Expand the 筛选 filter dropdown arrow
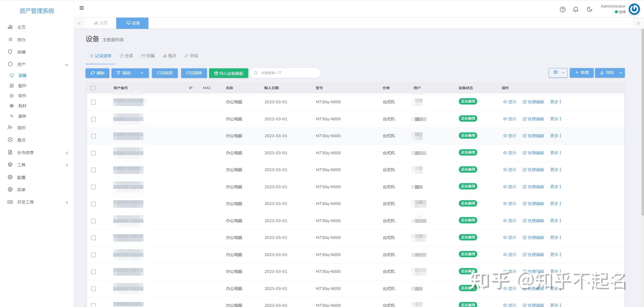This screenshot has height=307, width=644. pyautogui.click(x=142, y=73)
